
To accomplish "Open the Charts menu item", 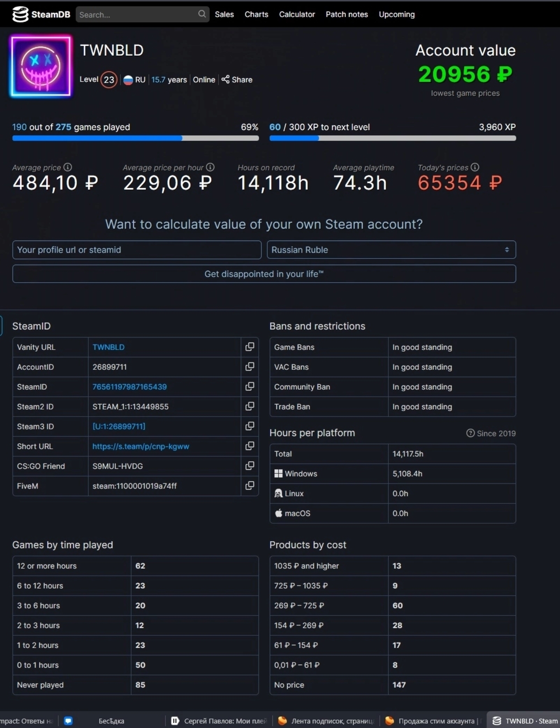I will point(256,14).
